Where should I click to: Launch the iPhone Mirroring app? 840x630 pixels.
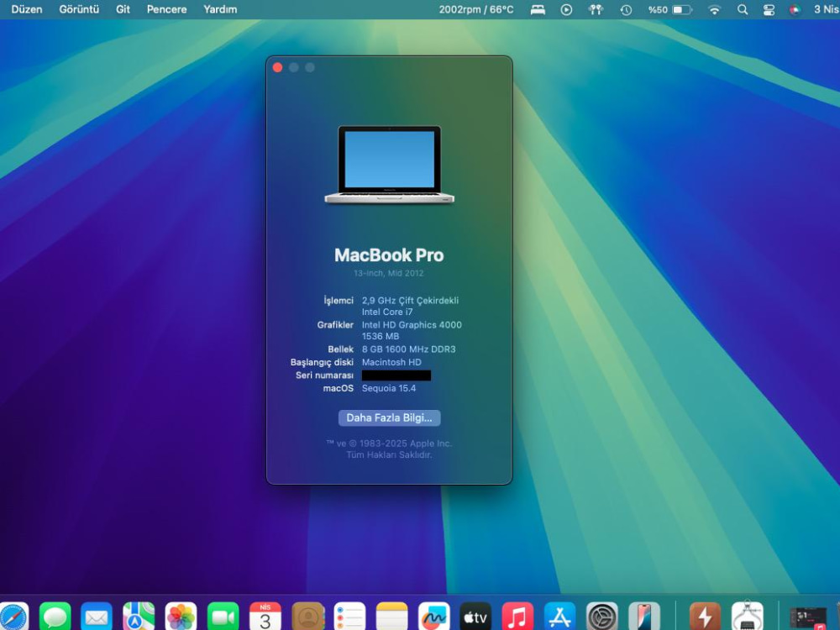[644, 617]
